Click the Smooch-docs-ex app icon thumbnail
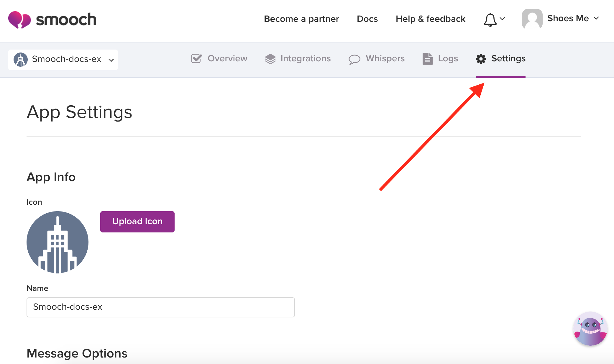The width and height of the screenshot is (614, 364). point(21,59)
